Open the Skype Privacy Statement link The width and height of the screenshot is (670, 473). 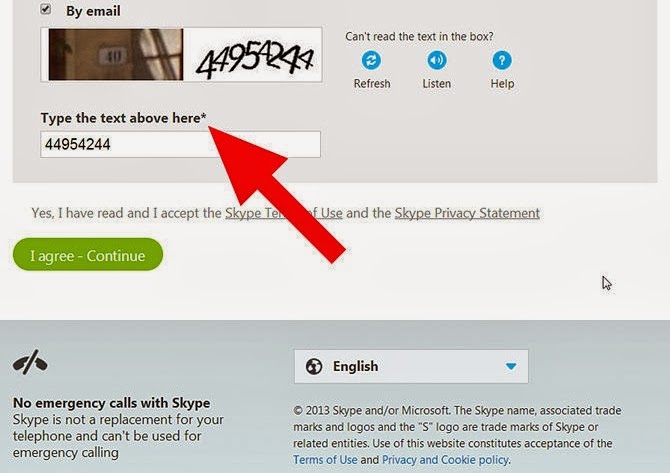pyautogui.click(x=467, y=213)
